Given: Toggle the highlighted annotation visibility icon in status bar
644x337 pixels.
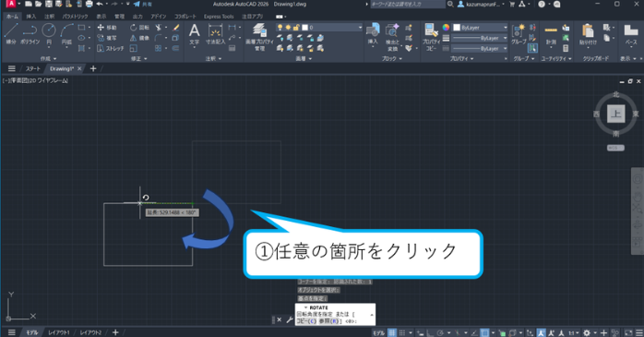Looking at the screenshot, I should 542,332.
